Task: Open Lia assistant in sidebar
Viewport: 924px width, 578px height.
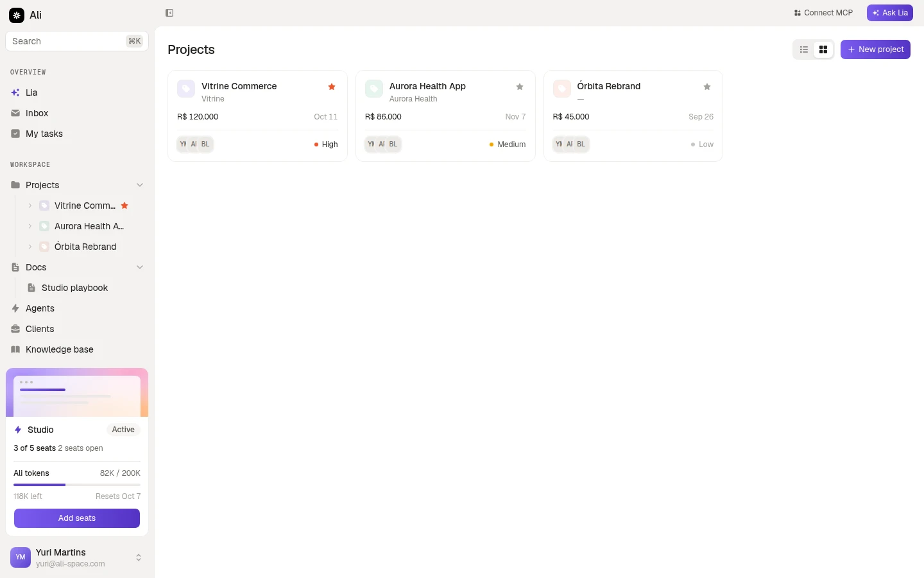Action: point(77,92)
